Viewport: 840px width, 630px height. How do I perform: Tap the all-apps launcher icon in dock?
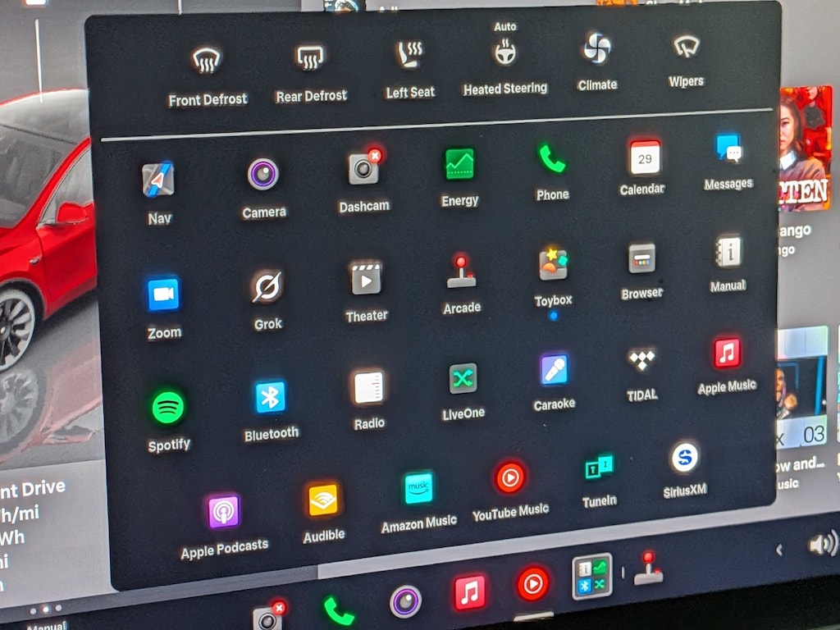592,576
